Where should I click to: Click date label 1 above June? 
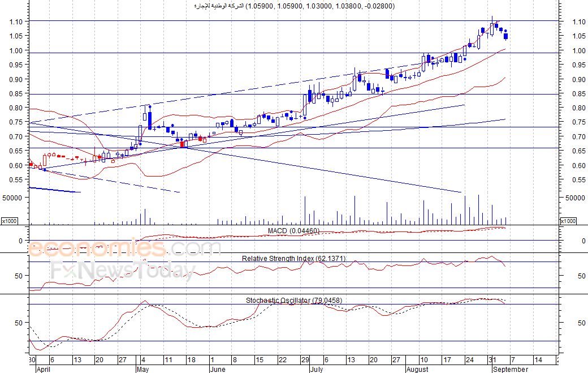[x=212, y=360]
